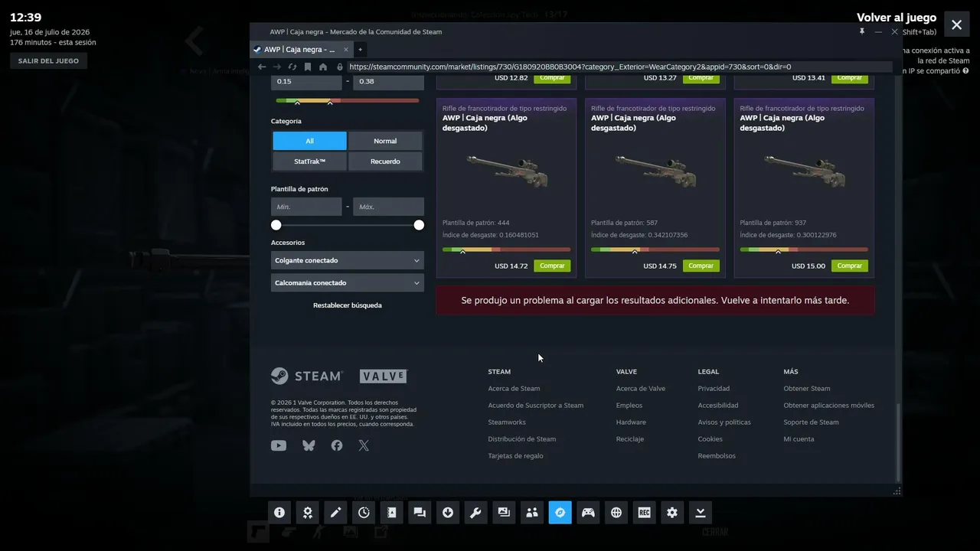Open the notes pencil icon in overlay bar

point(335,512)
